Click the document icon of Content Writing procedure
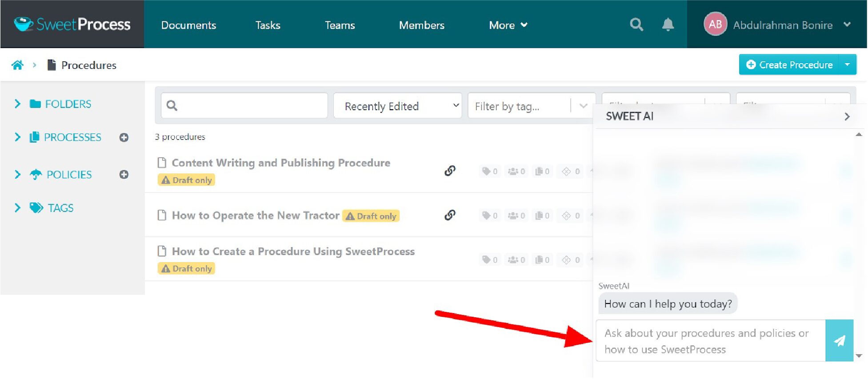 (162, 163)
